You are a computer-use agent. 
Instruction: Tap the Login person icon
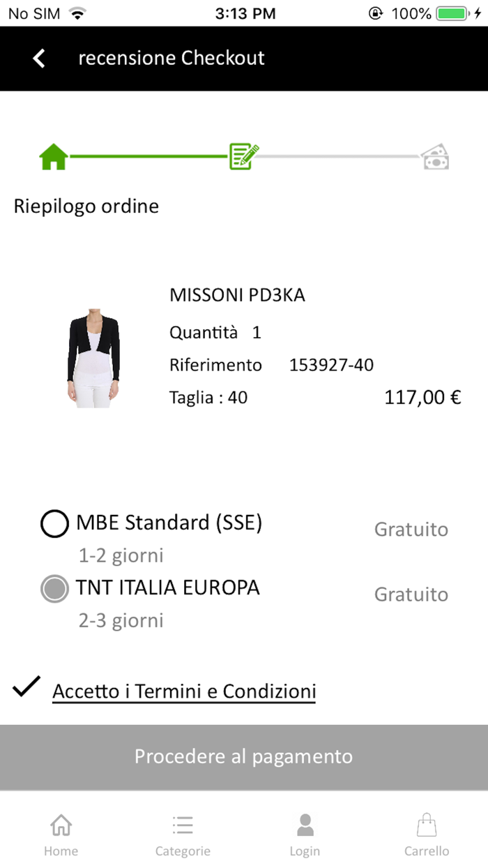coord(305,824)
